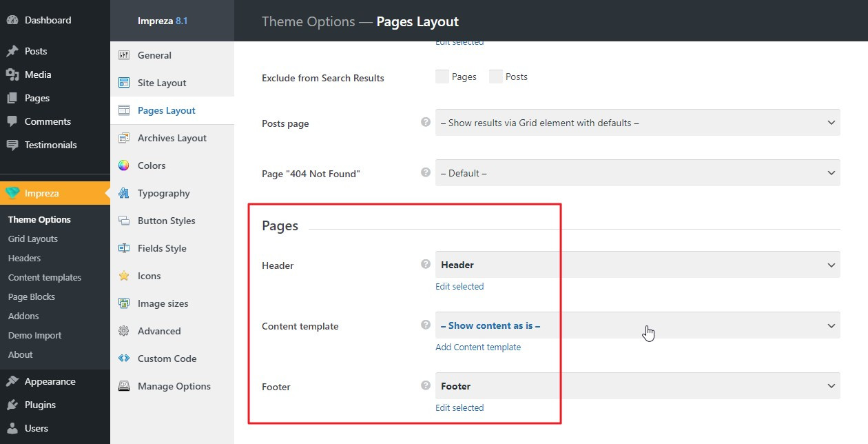Click the Site Layout icon
The image size is (868, 444).
click(x=124, y=83)
